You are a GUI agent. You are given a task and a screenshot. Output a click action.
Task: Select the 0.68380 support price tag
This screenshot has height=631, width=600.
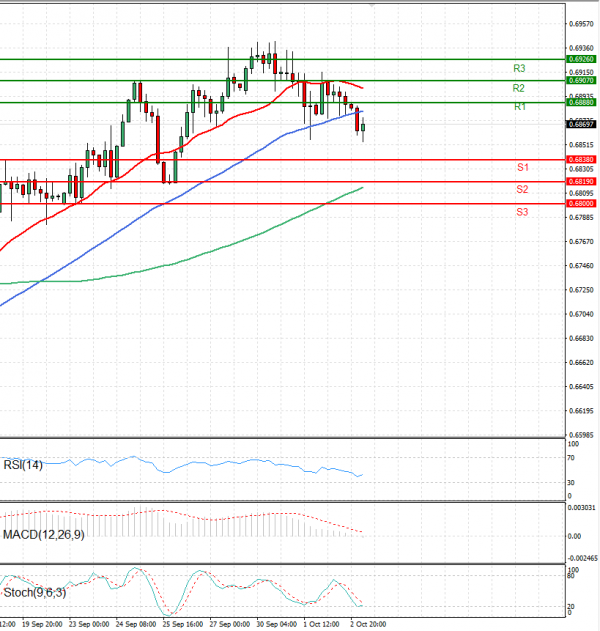coord(581,159)
